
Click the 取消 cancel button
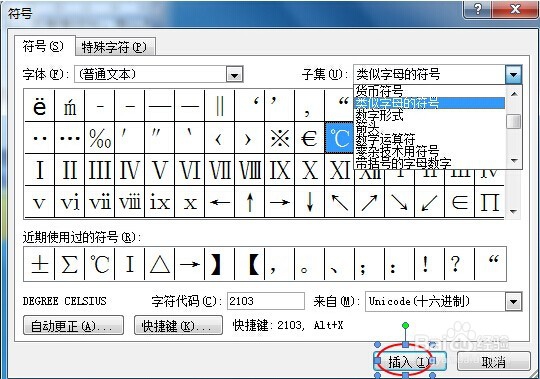tap(494, 361)
